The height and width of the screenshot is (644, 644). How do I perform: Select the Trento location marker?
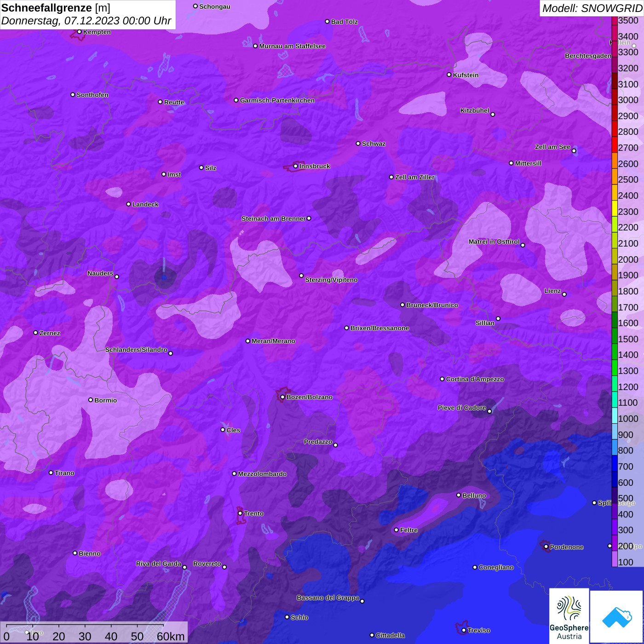240,513
